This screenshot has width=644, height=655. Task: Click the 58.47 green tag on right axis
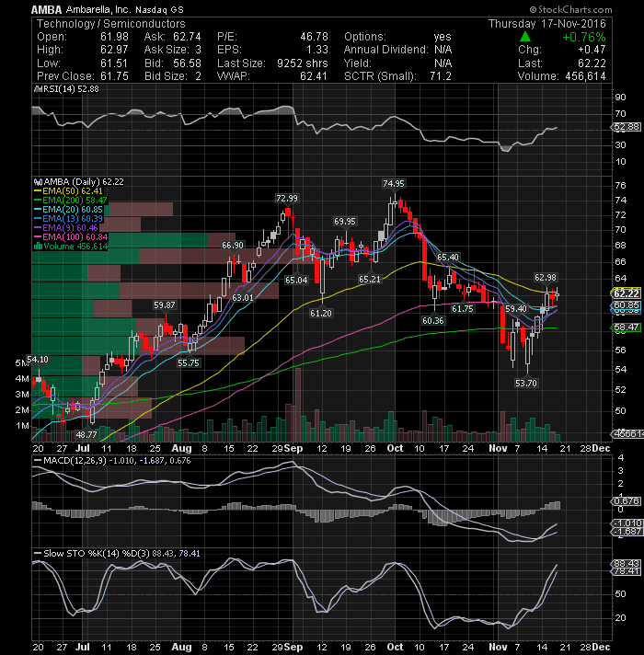pos(627,327)
